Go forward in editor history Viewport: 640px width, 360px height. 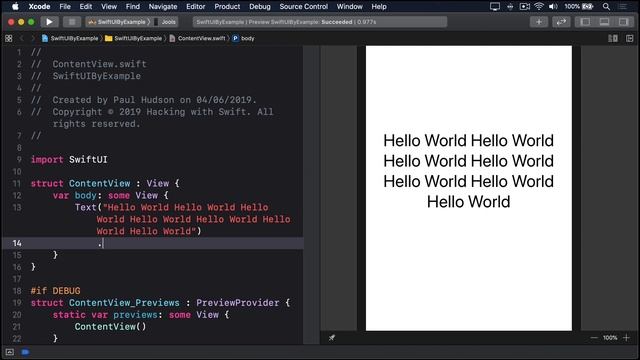[x=33, y=38]
